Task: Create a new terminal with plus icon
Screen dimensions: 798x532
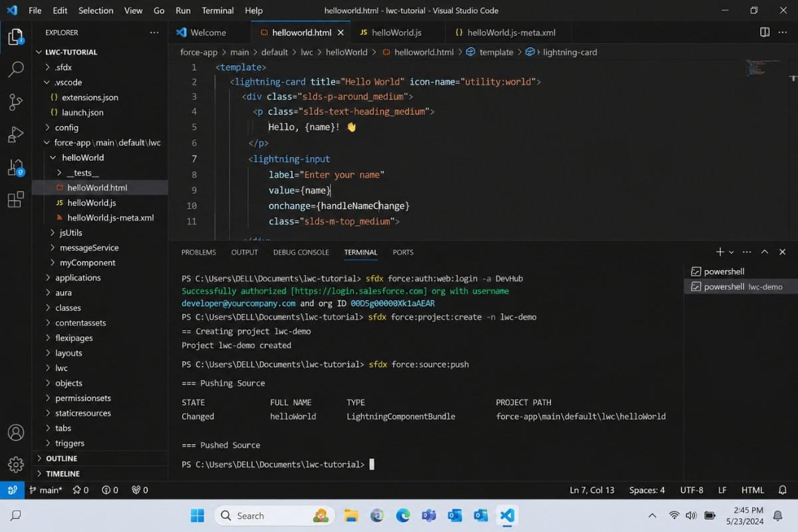Action: (720, 252)
